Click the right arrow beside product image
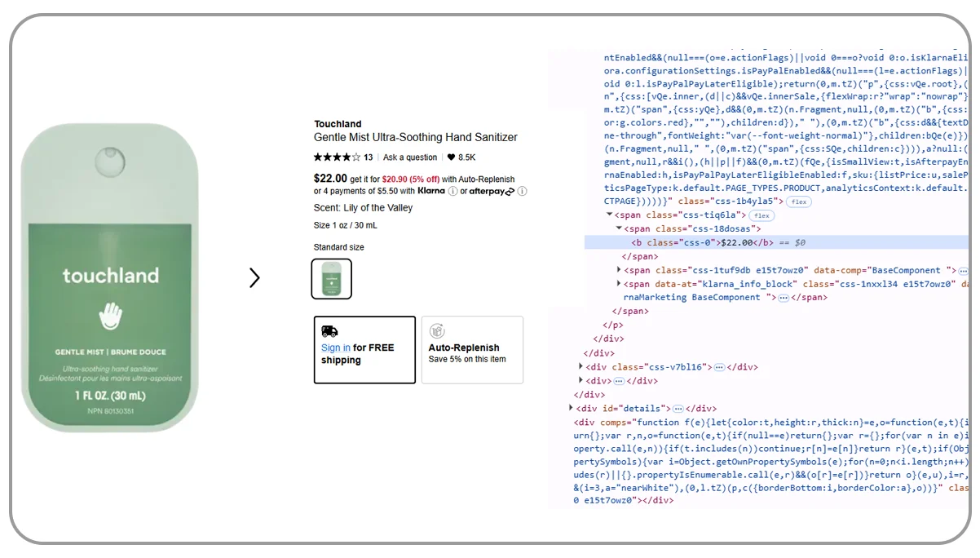The image size is (980, 558). point(255,278)
